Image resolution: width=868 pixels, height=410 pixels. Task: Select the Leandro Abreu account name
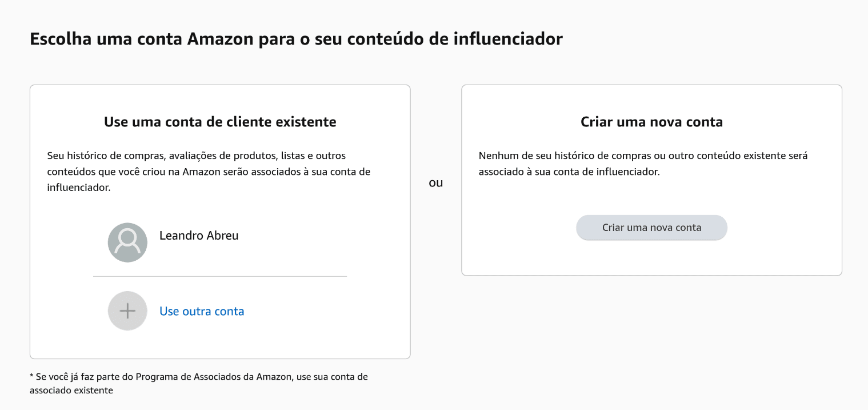coord(199,236)
